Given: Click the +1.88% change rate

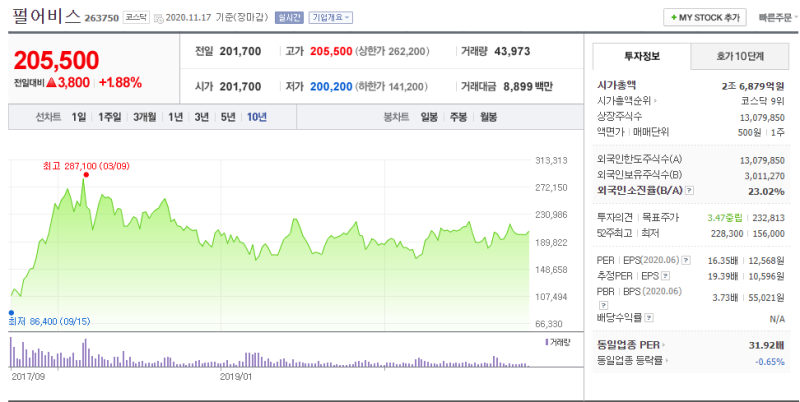Looking at the screenshot, I should pos(120,83).
